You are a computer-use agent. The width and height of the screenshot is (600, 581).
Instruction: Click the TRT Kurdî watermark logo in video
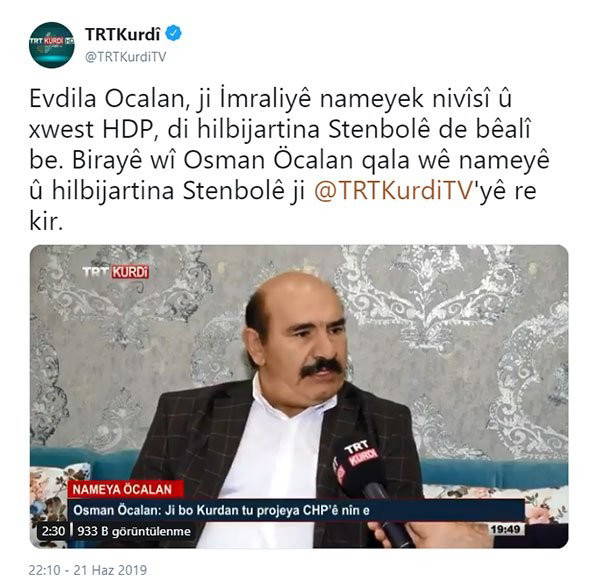click(116, 272)
